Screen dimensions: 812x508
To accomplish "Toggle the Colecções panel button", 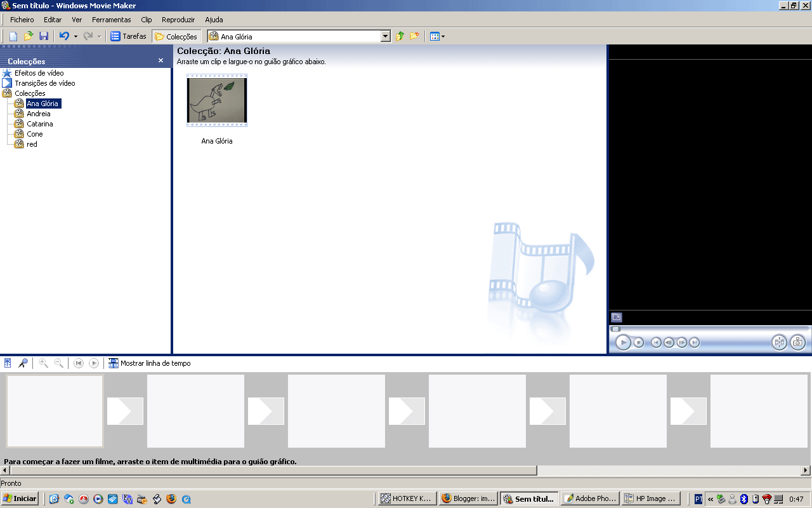I will click(x=176, y=36).
